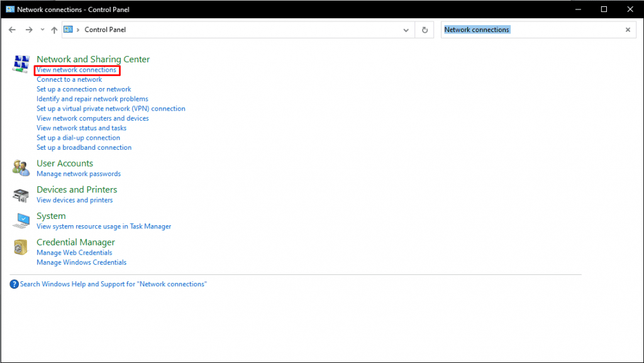Open Manage Web Credentials link
Viewport: 644px width, 363px height.
tap(74, 252)
